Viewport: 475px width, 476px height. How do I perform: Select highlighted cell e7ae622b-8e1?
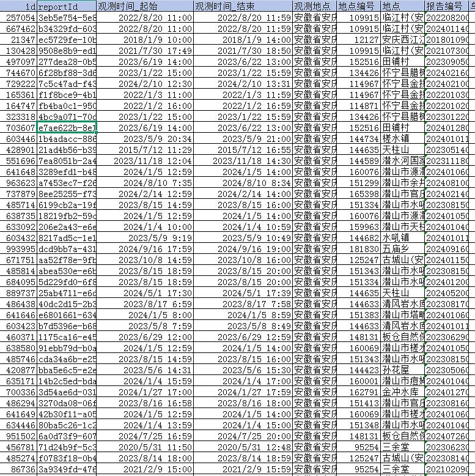[x=67, y=128]
